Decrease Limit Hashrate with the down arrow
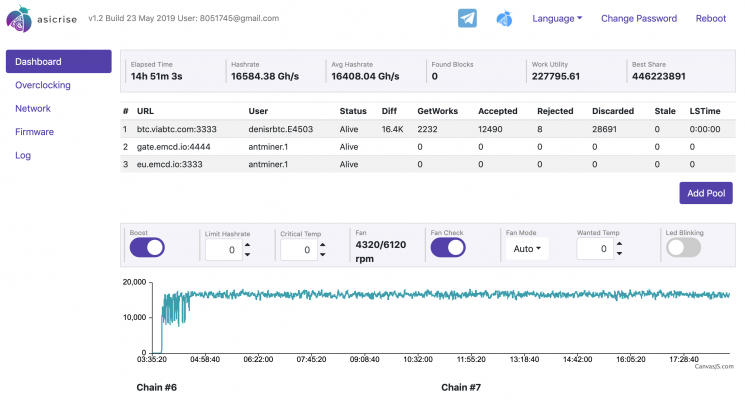Viewport: 745px width, 400px height. 247,255
